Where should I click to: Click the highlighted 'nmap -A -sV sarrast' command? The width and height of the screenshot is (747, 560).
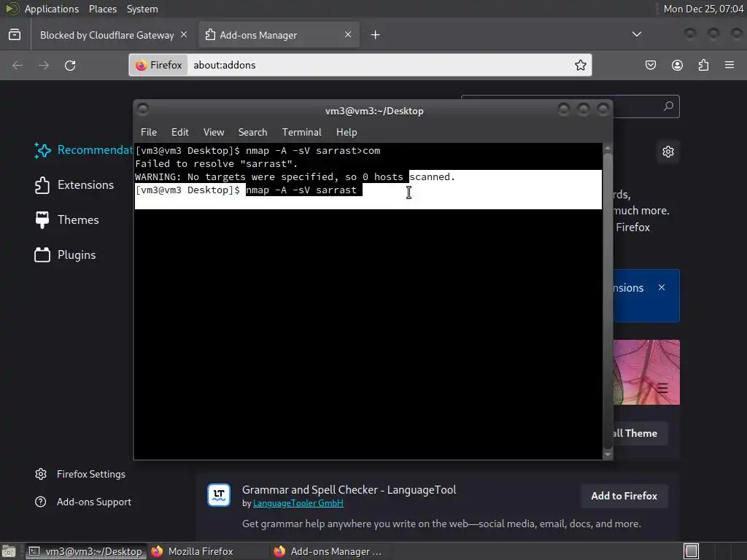click(301, 190)
